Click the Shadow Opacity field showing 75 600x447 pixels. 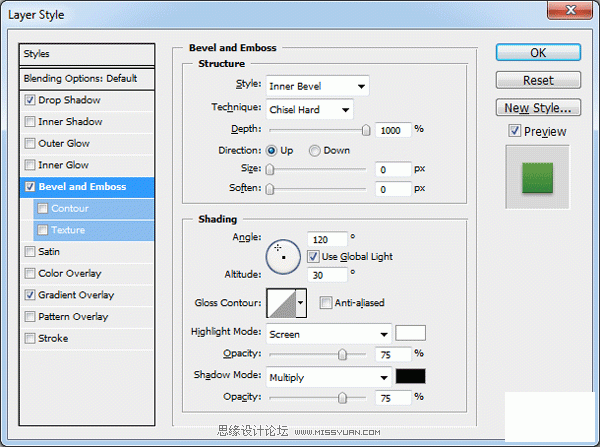point(393,398)
